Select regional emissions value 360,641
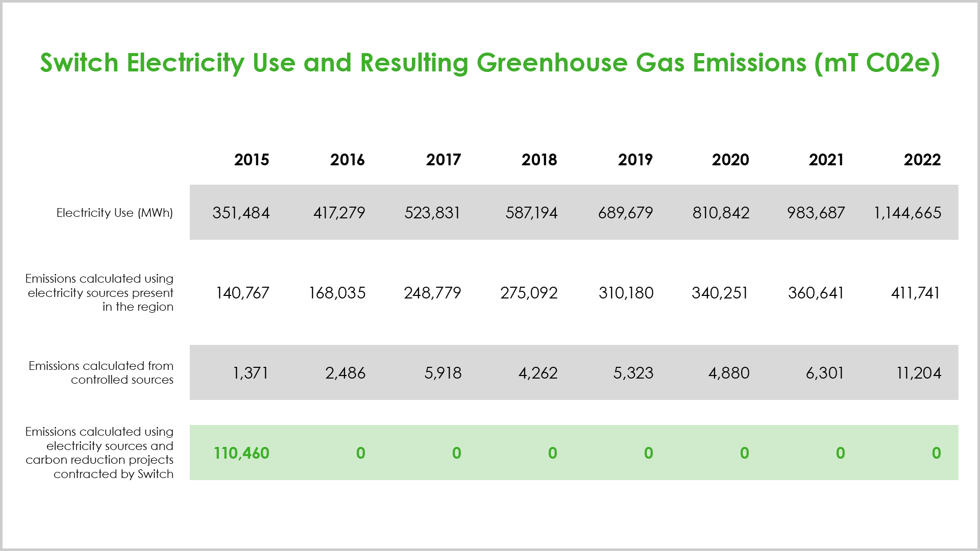The image size is (980, 551). click(816, 293)
